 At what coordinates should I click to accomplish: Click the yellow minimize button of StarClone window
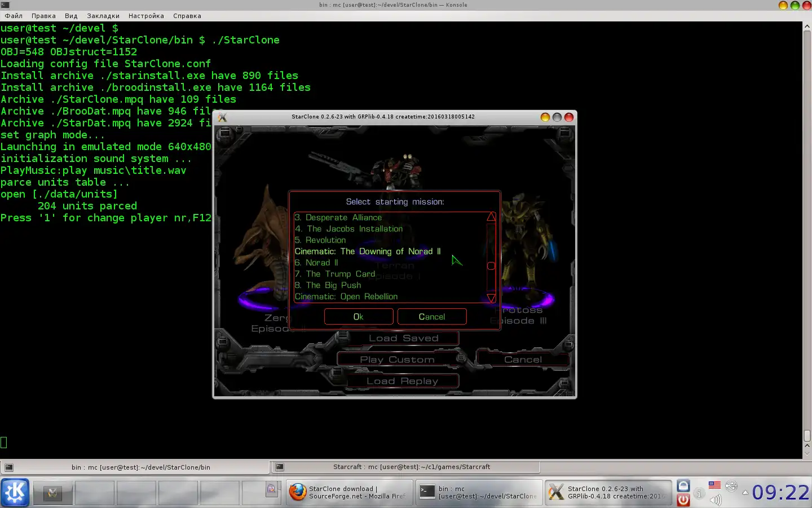(x=545, y=117)
